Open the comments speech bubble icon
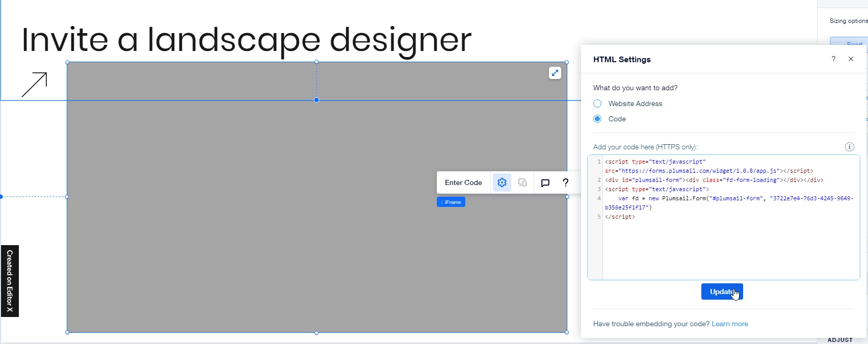Image resolution: width=868 pixels, height=344 pixels. tap(545, 183)
